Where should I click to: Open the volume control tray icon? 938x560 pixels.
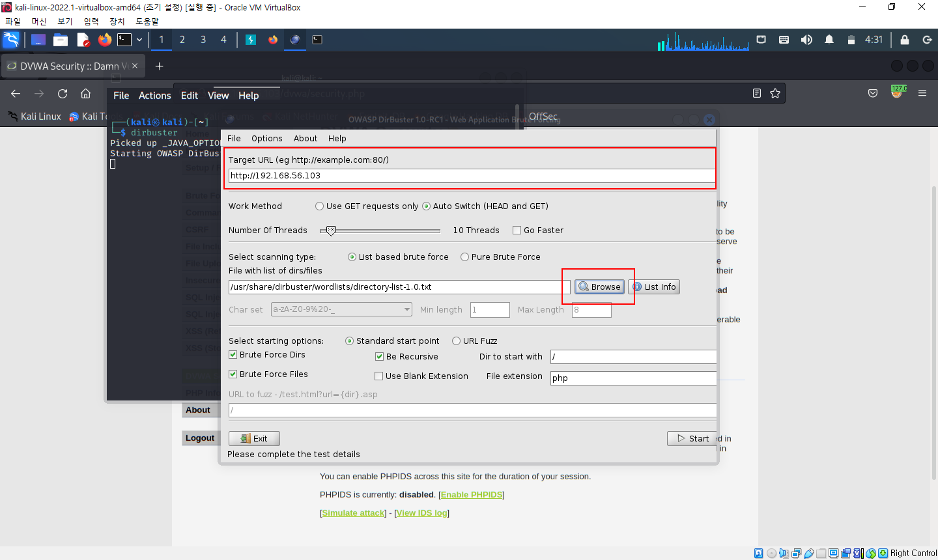(806, 40)
